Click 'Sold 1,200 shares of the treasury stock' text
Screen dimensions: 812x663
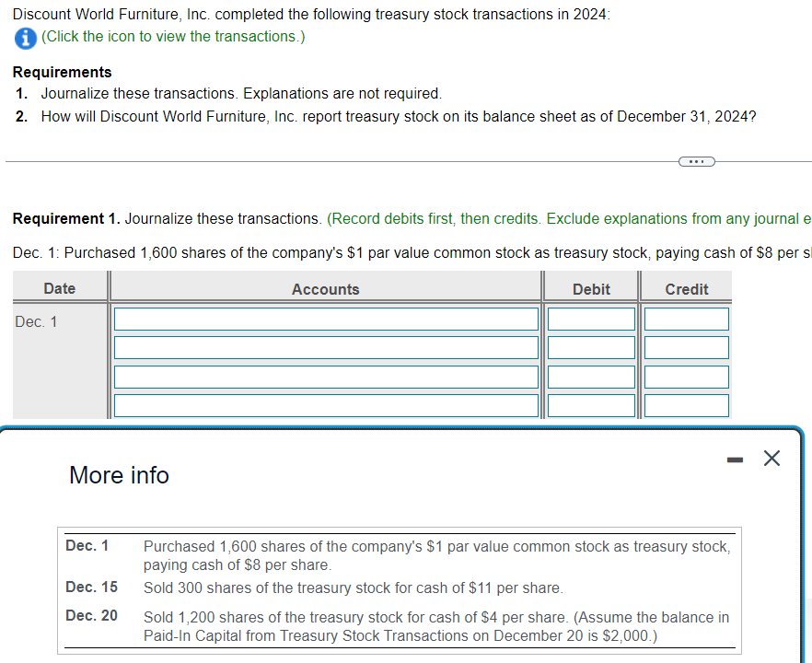[x=436, y=626]
